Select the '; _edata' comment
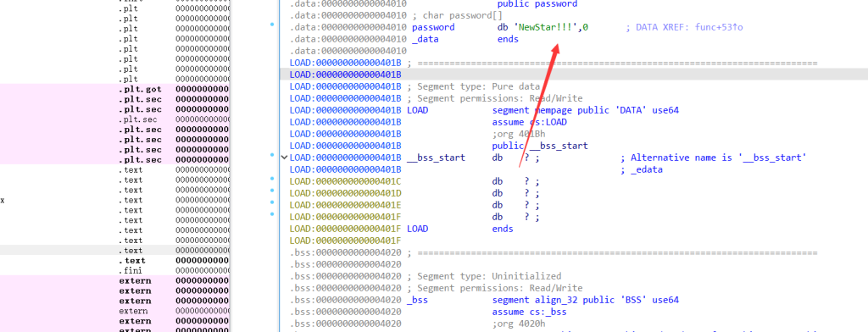The image size is (868, 332). [x=642, y=170]
